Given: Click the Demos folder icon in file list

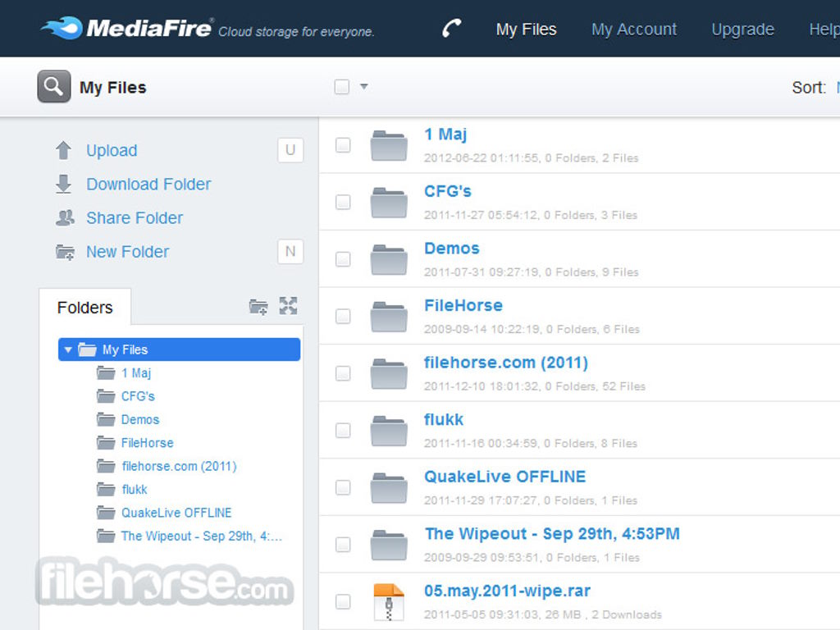Looking at the screenshot, I should (x=388, y=259).
